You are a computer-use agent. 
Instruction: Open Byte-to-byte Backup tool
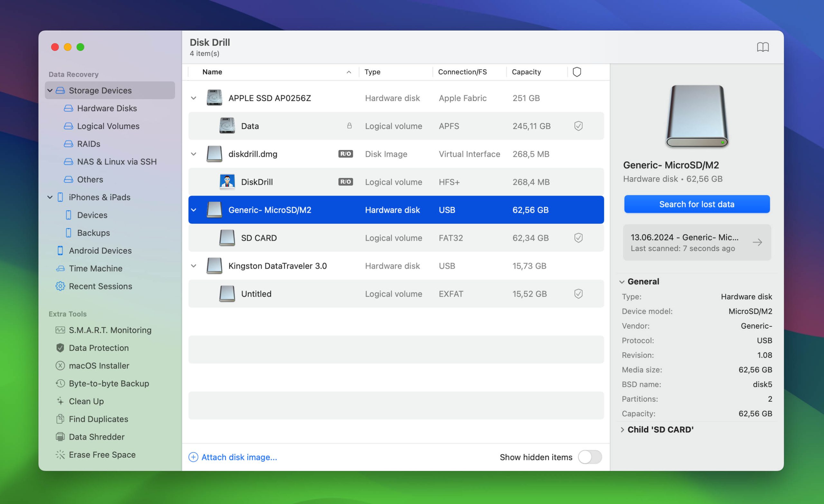point(102,383)
